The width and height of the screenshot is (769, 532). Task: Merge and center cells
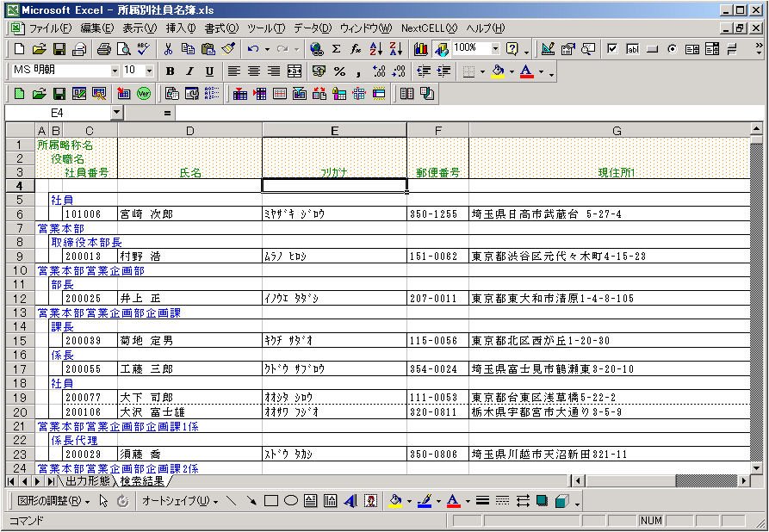[x=295, y=71]
